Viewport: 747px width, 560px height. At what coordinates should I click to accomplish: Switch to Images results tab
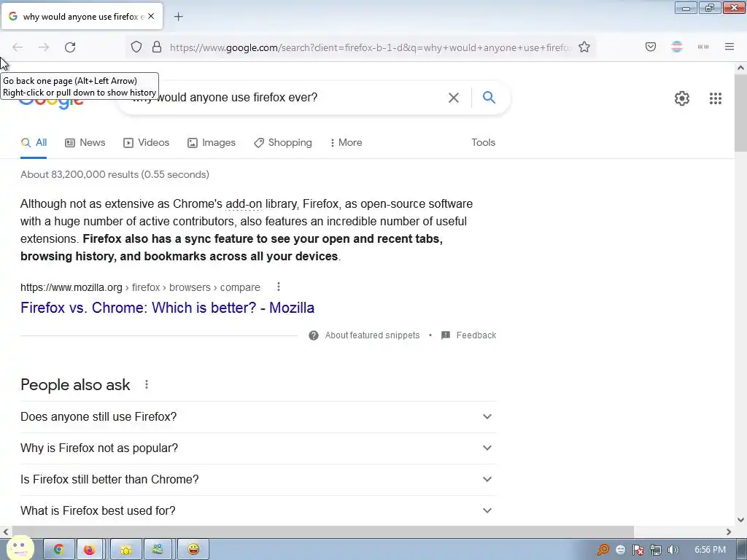[x=212, y=142]
